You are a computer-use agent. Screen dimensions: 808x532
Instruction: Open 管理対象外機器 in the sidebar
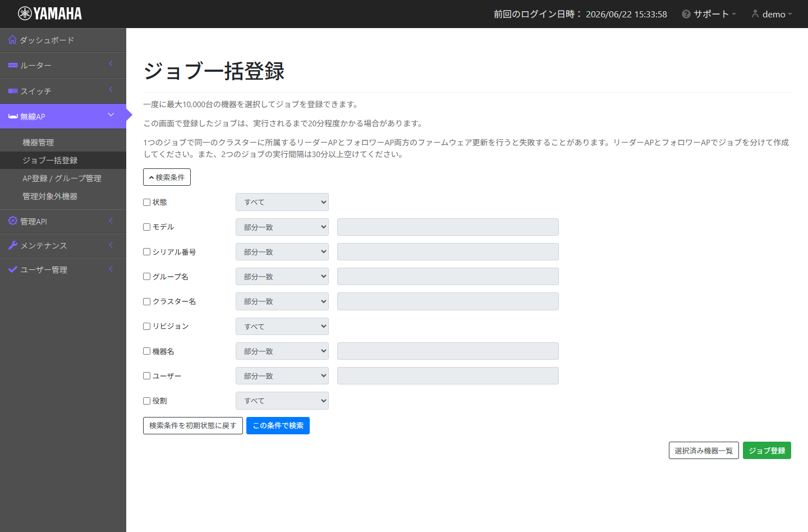pos(63,196)
